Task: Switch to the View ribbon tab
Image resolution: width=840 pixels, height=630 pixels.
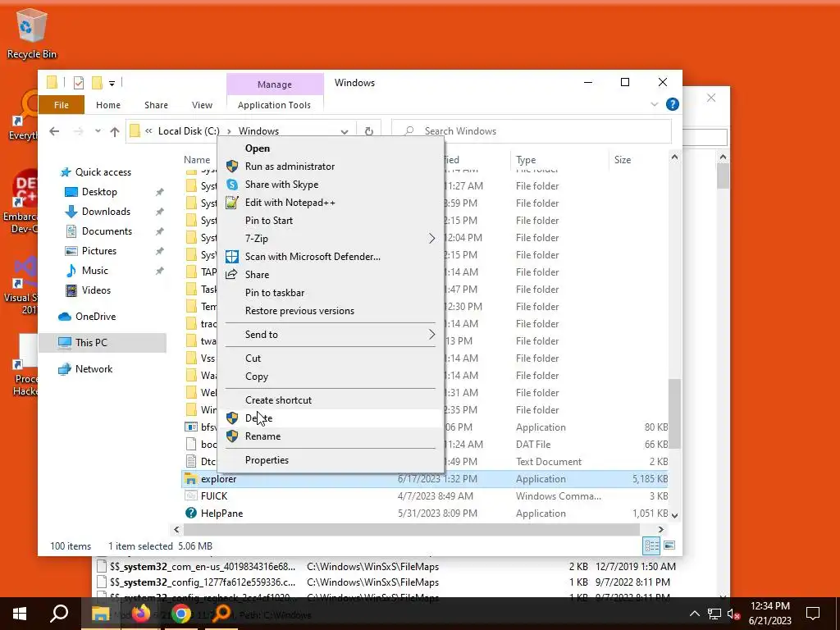Action: tap(202, 105)
